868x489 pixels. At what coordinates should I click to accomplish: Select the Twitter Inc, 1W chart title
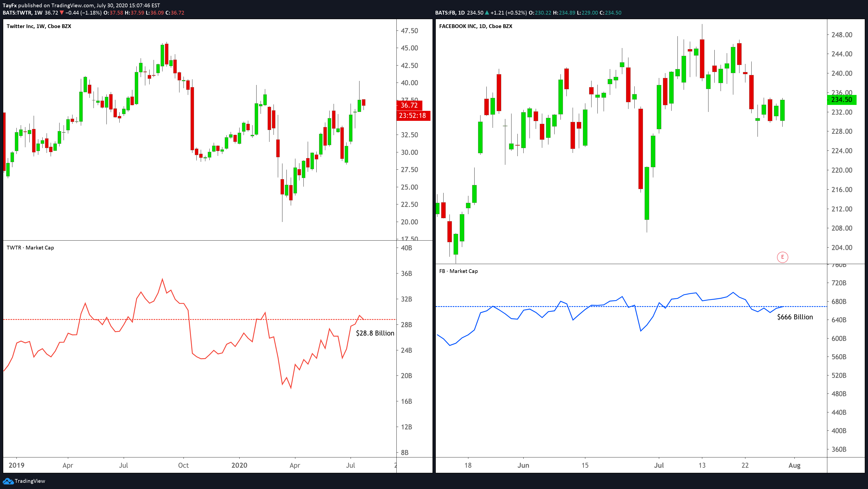pos(39,26)
